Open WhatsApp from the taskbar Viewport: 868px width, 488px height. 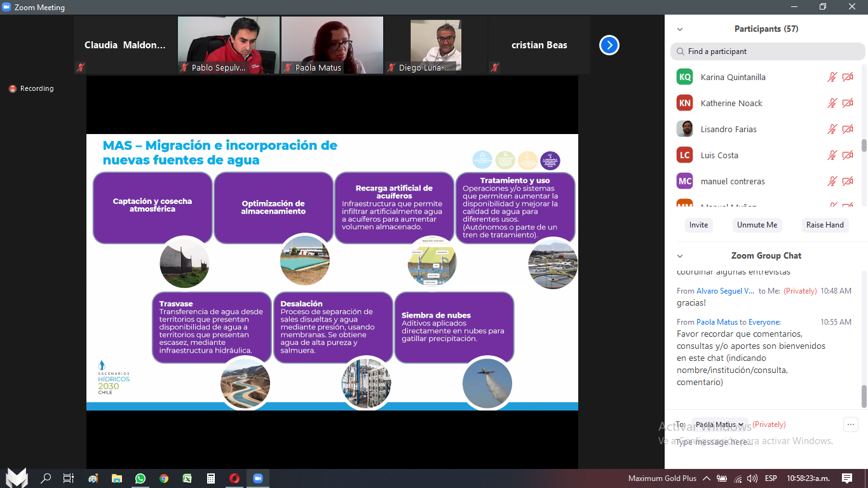[140, 478]
